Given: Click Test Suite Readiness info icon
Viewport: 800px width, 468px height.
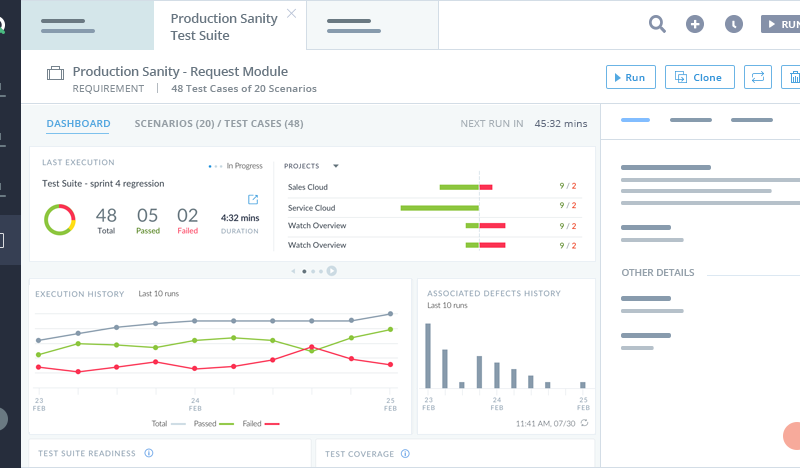Looking at the screenshot, I should [x=149, y=453].
